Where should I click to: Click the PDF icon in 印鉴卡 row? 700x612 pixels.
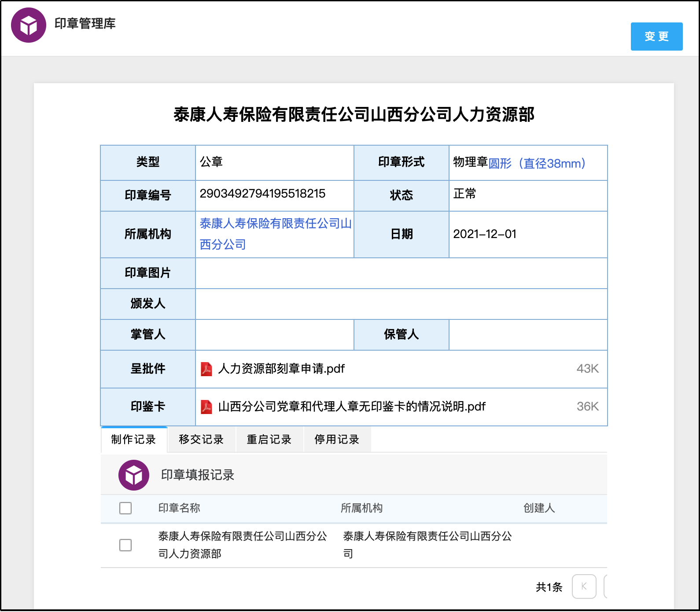[206, 407]
